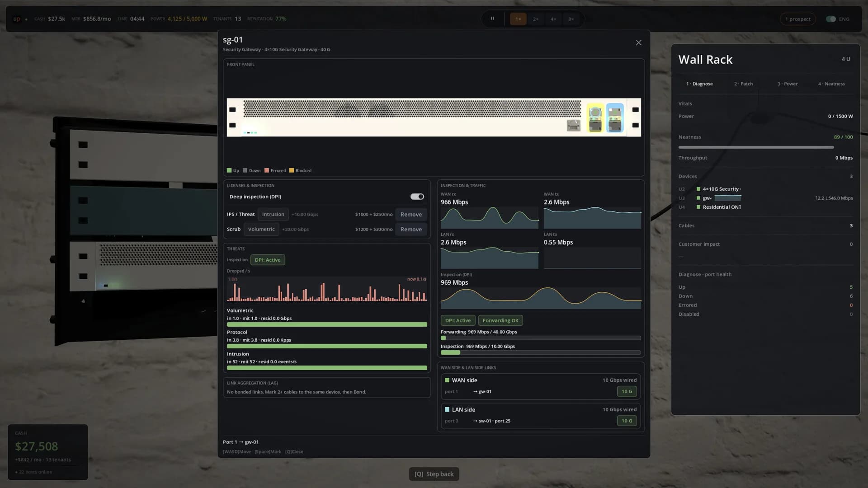Click the Neatness progress bar
Screen dimensions: 868x488
pyautogui.click(x=765, y=147)
